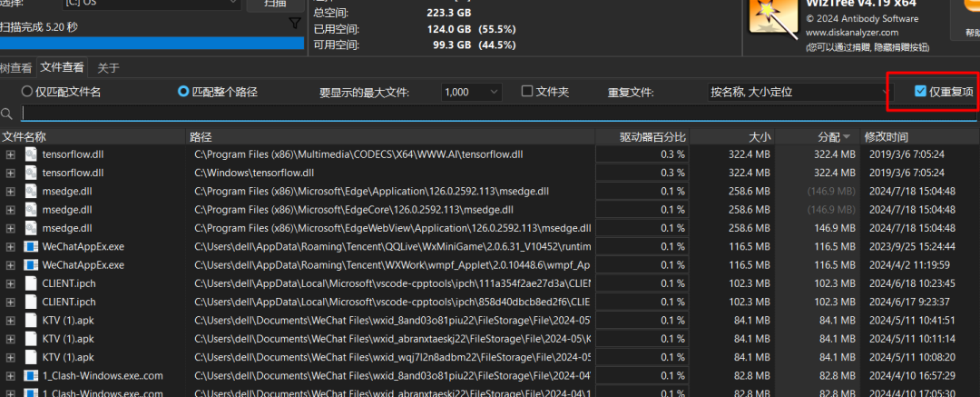
Task: Click the 已用空间 value 124.0 GB
Action: 448,29
